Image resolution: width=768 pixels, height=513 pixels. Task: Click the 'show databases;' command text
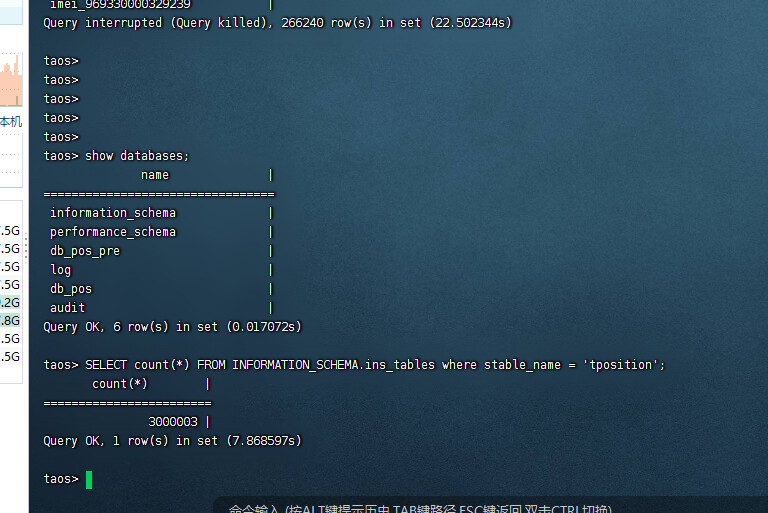coord(137,156)
